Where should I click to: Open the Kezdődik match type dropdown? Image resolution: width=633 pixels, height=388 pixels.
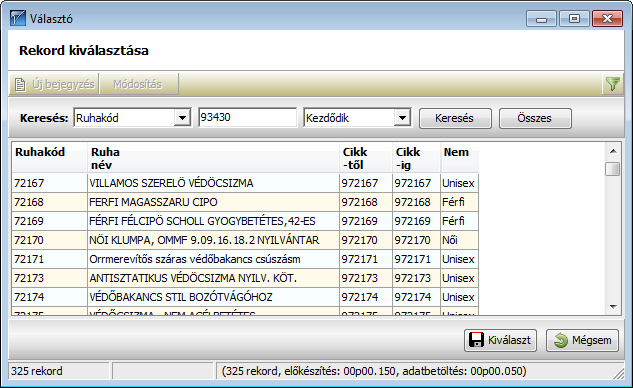click(402, 118)
